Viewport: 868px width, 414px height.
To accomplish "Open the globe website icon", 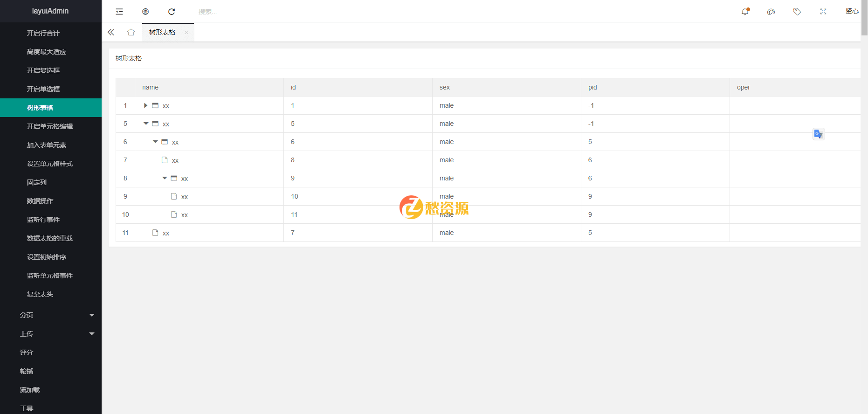I will (x=145, y=12).
